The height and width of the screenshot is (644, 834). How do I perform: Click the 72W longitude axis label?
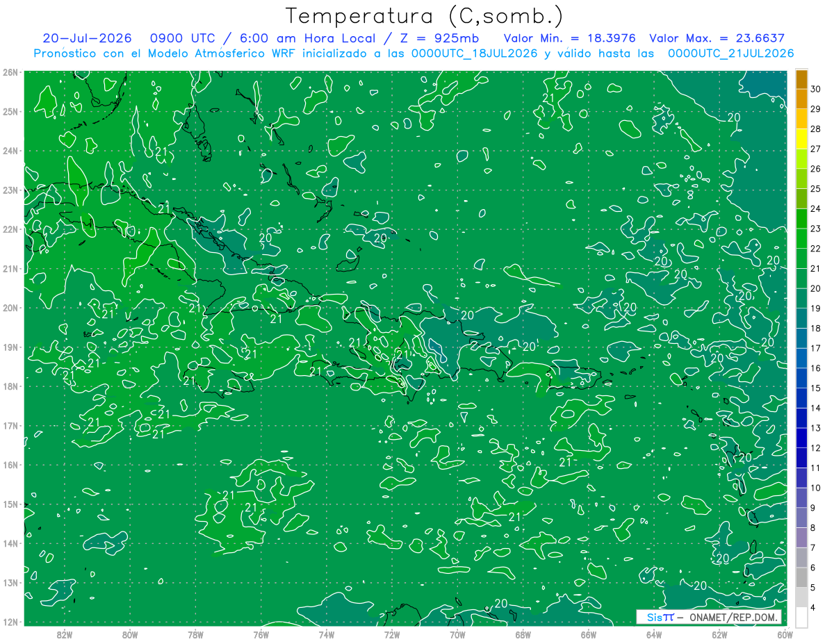pos(392,634)
